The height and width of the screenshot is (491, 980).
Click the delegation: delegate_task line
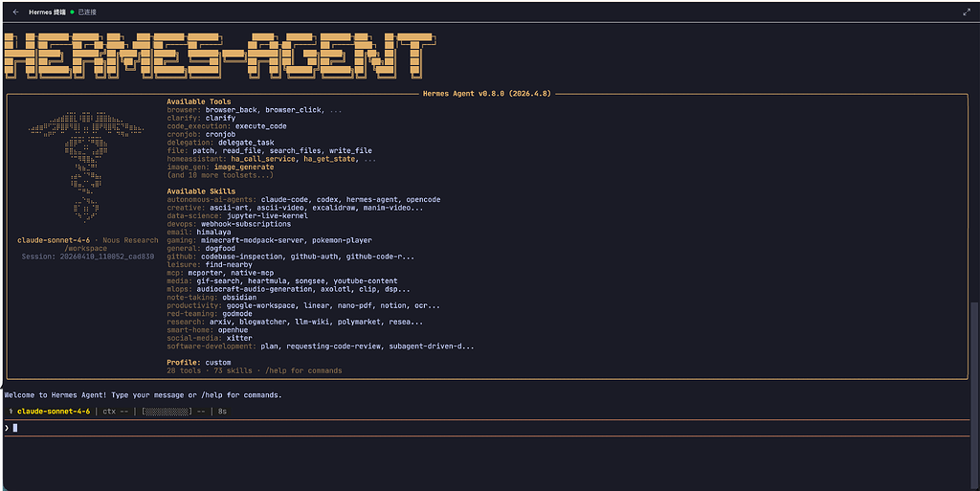[x=221, y=143]
